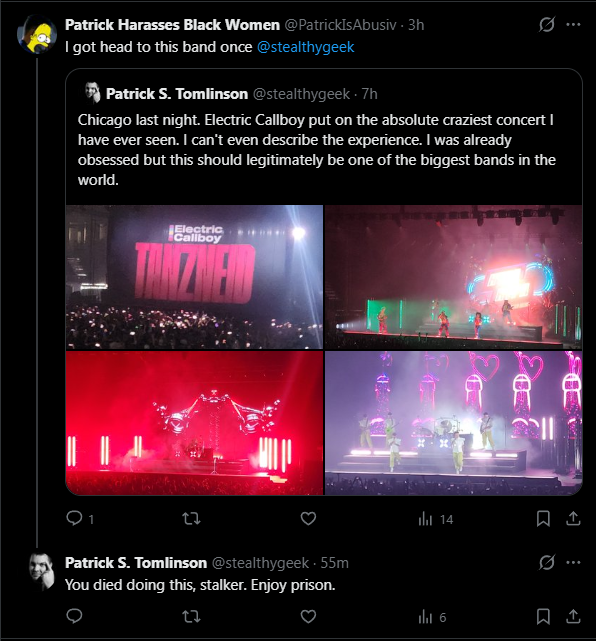The width and height of the screenshot is (596, 641).
Task: Share the top post
Action: (573, 519)
